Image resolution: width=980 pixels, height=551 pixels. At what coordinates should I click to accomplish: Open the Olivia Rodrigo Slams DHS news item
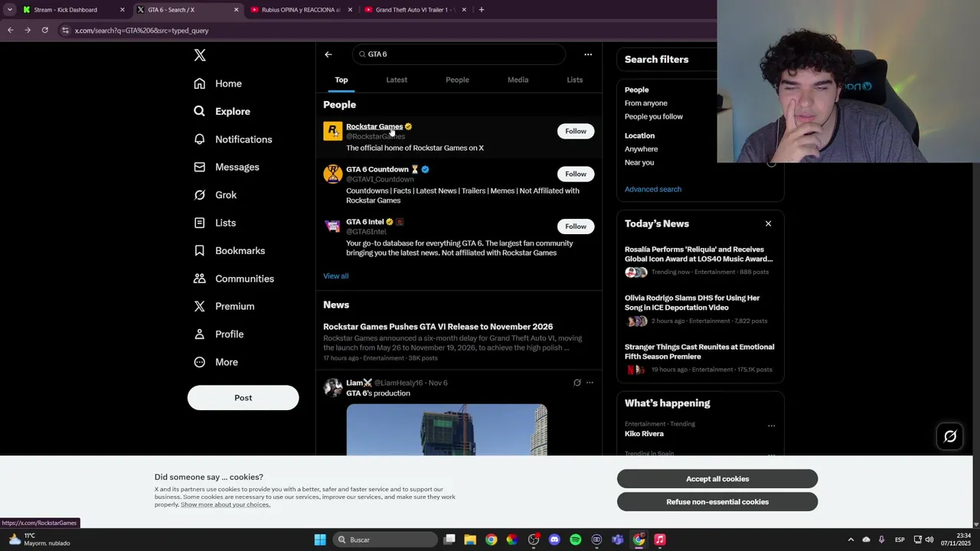700,309
